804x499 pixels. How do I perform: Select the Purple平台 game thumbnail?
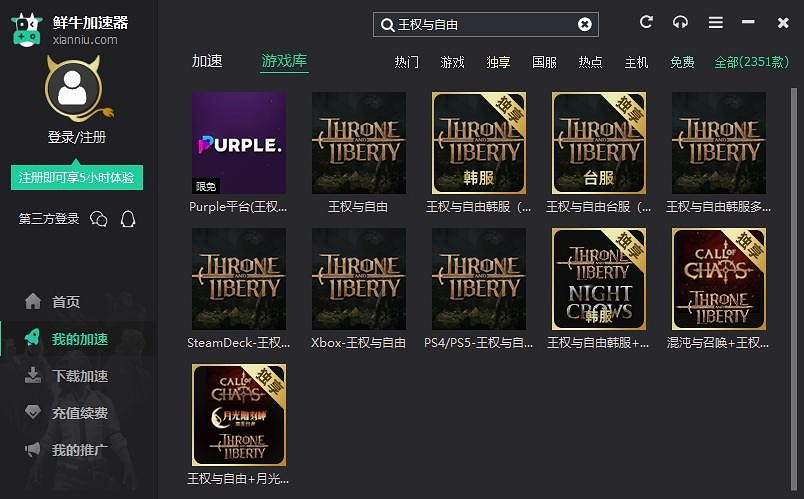pyautogui.click(x=238, y=143)
